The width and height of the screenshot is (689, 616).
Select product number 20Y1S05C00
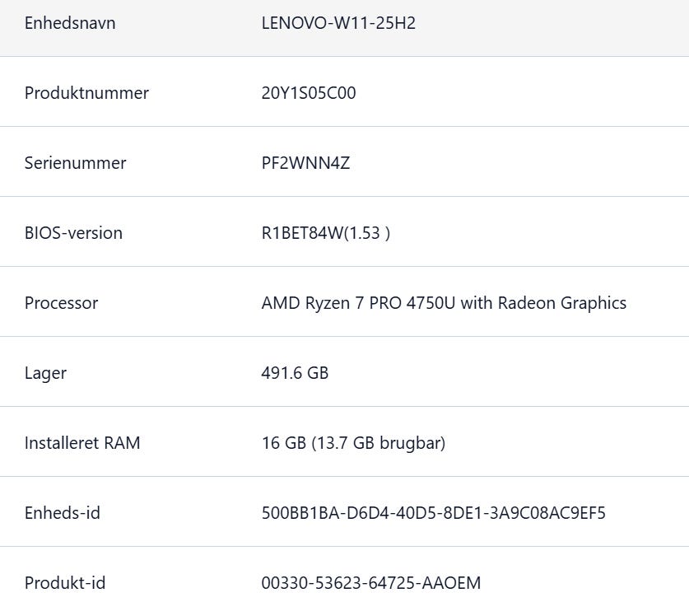(309, 93)
